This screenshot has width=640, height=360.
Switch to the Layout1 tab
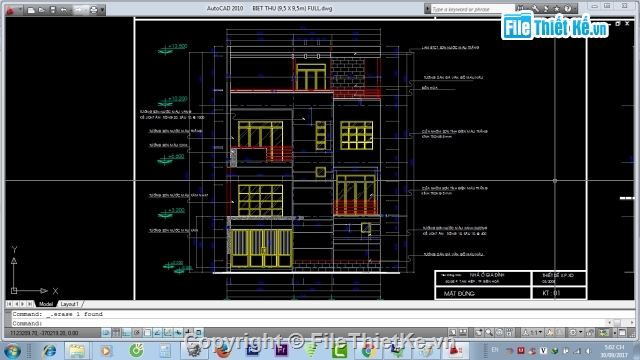(69, 304)
